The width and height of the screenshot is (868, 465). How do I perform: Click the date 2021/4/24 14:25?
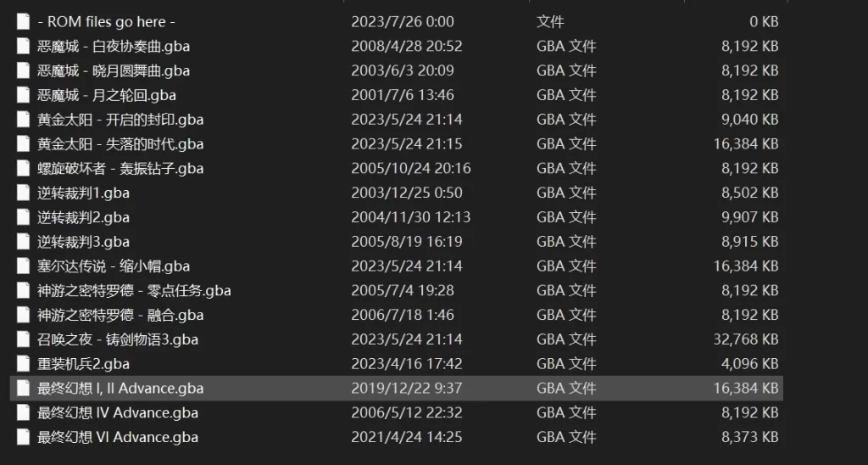(x=406, y=437)
